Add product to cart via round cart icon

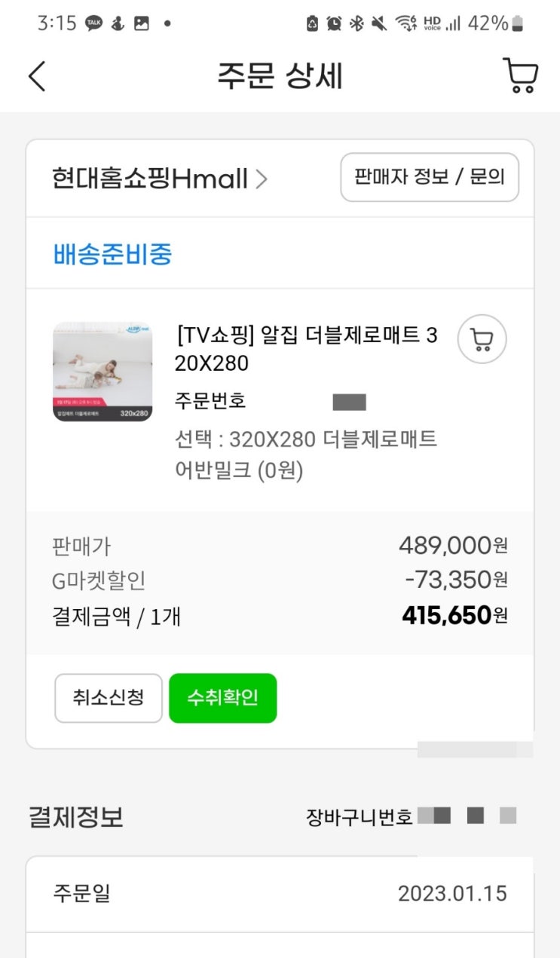[x=482, y=339]
